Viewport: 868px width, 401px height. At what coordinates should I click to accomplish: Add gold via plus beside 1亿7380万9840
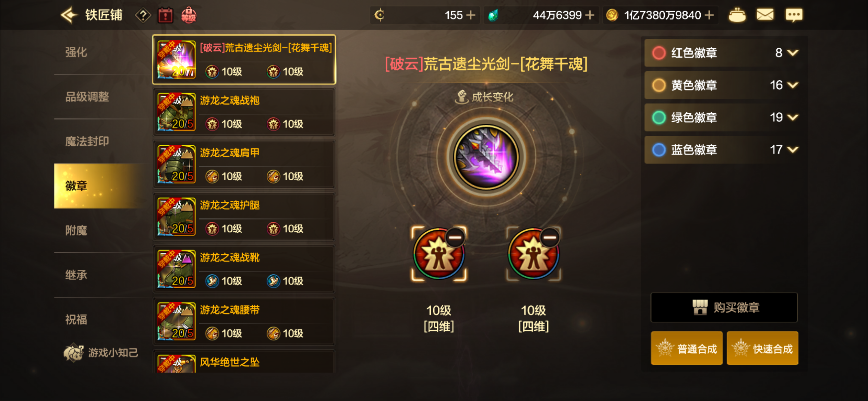709,15
